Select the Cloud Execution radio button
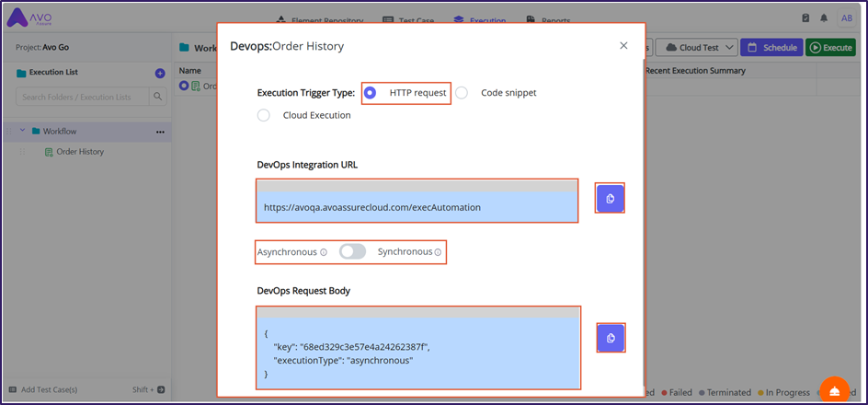Screen dimensions: 868x405 tap(264, 116)
